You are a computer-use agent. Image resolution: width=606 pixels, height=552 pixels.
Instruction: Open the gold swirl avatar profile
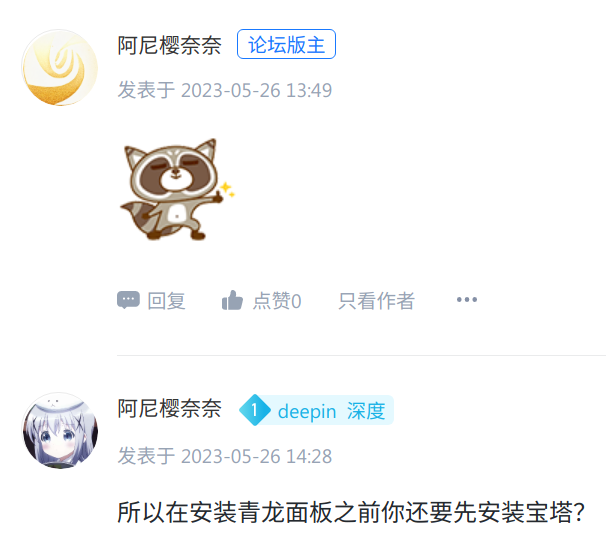pos(60,68)
